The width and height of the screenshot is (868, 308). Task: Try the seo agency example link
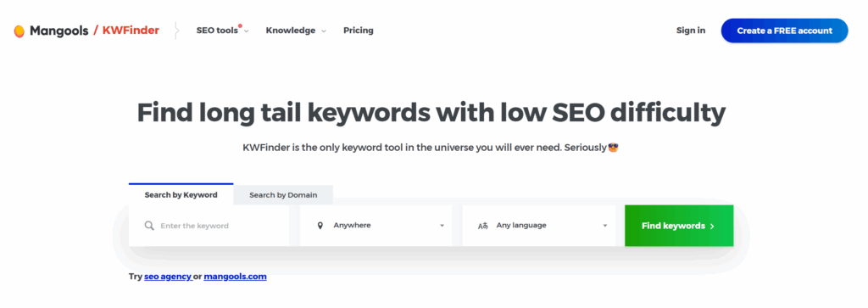168,276
